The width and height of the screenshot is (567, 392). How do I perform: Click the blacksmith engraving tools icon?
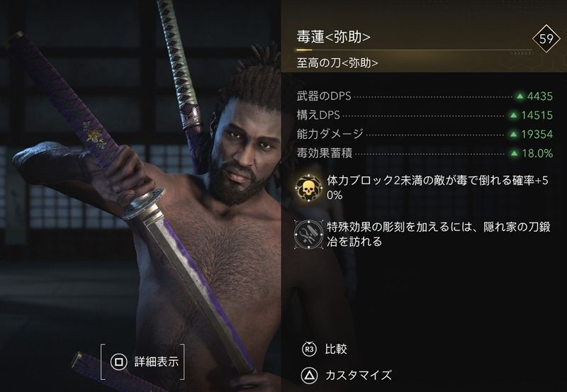pyautogui.click(x=308, y=235)
